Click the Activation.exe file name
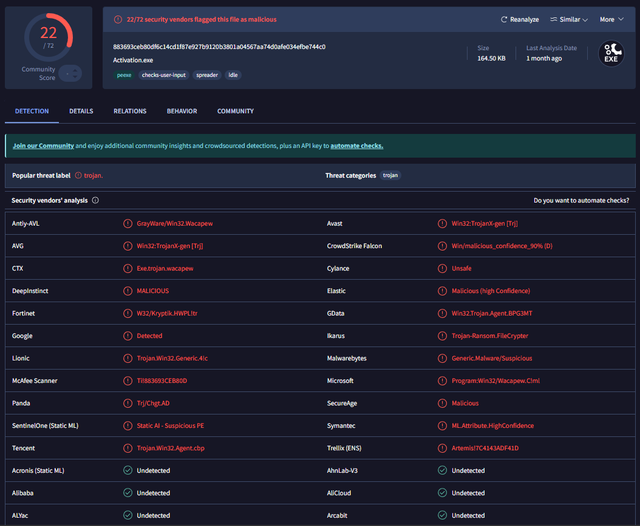Viewport: 640px width, 526px height. [x=133, y=60]
